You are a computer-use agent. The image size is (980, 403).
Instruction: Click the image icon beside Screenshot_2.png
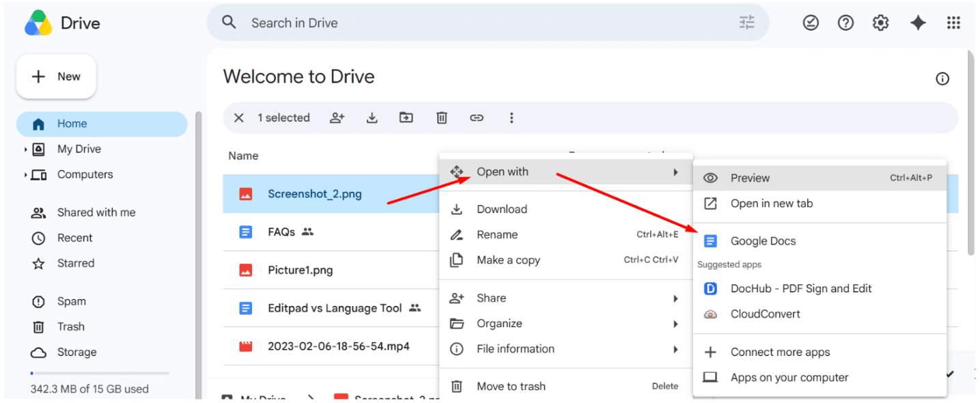246,194
